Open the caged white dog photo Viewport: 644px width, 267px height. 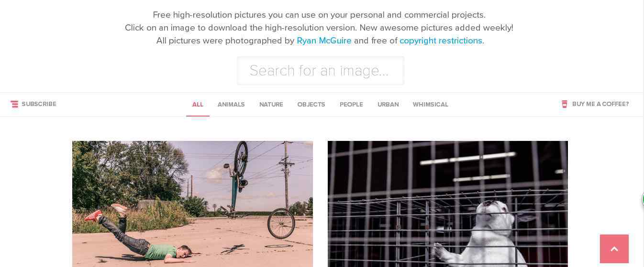click(448, 204)
